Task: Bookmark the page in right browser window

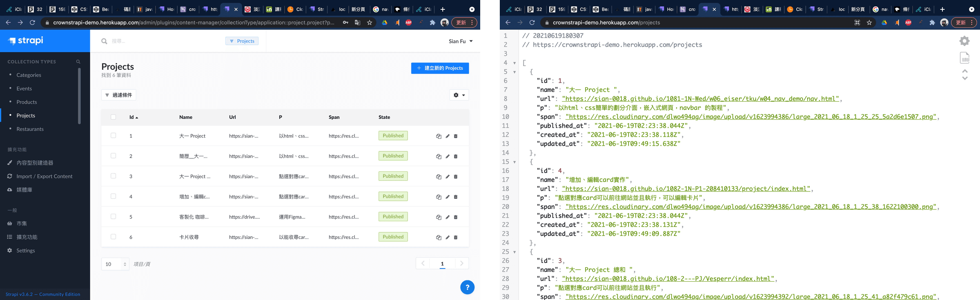Action: pyautogui.click(x=869, y=22)
